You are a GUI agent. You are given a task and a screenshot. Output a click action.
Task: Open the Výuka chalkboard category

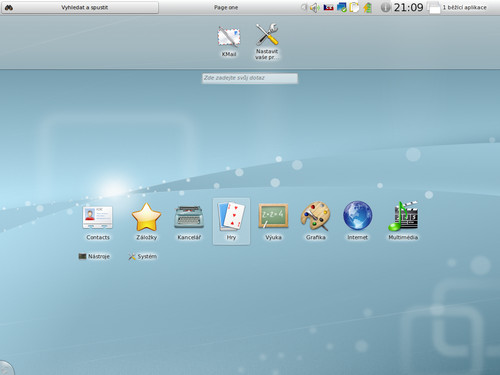tap(273, 222)
